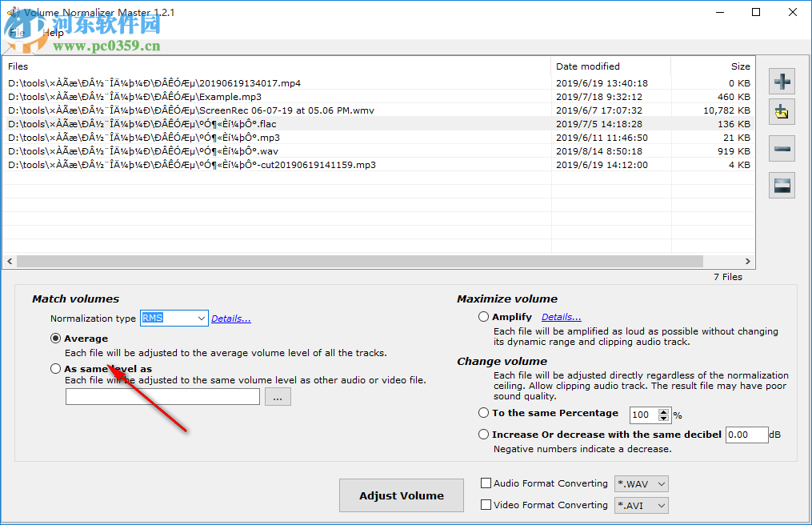Open the Help menu
This screenshot has height=525, width=812.
point(53,33)
